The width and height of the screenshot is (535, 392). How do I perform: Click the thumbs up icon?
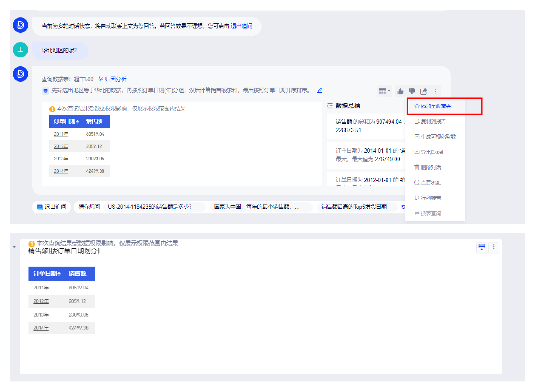(x=400, y=91)
